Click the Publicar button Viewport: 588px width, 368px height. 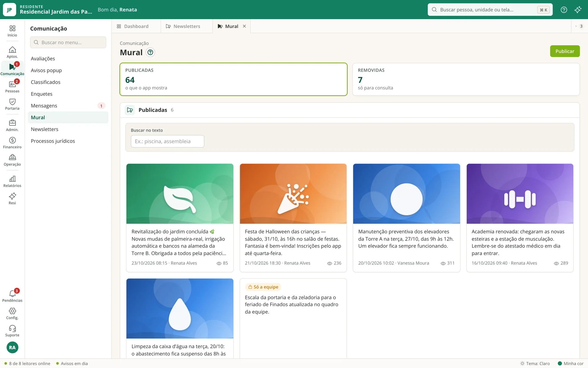point(565,51)
